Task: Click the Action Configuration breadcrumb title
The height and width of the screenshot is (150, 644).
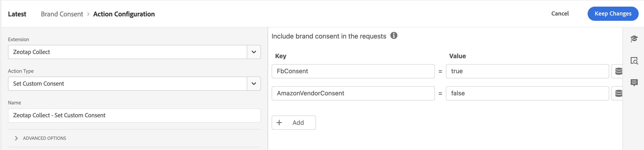Action: tap(124, 14)
